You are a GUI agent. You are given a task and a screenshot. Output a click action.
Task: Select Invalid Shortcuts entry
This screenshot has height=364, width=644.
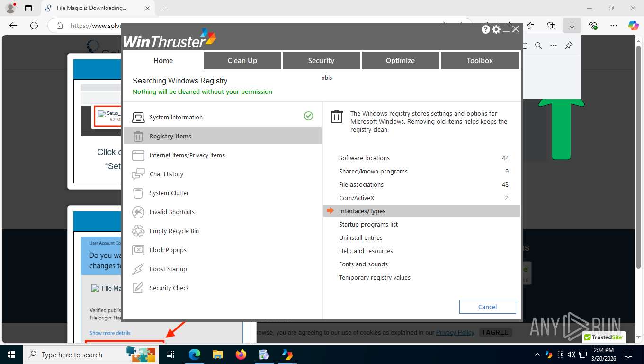[x=223, y=212]
